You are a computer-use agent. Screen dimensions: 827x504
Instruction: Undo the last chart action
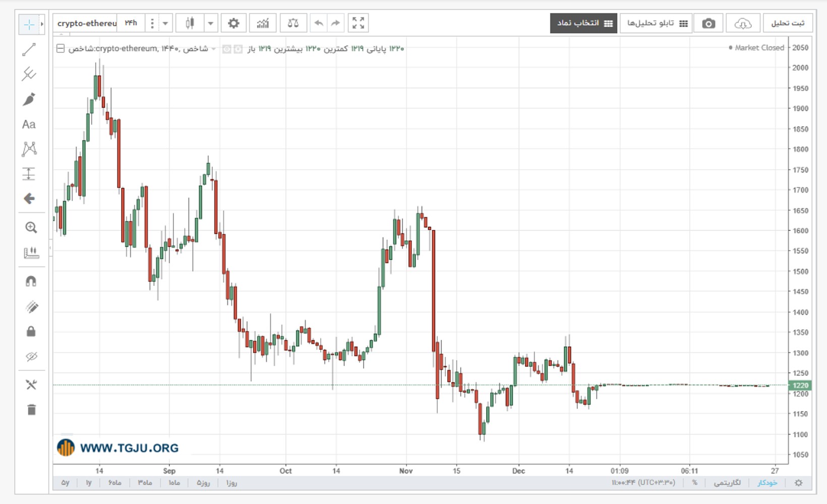pos(319,23)
